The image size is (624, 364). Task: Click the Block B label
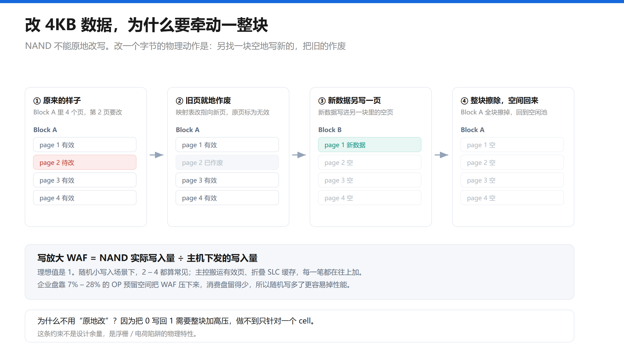[330, 130]
